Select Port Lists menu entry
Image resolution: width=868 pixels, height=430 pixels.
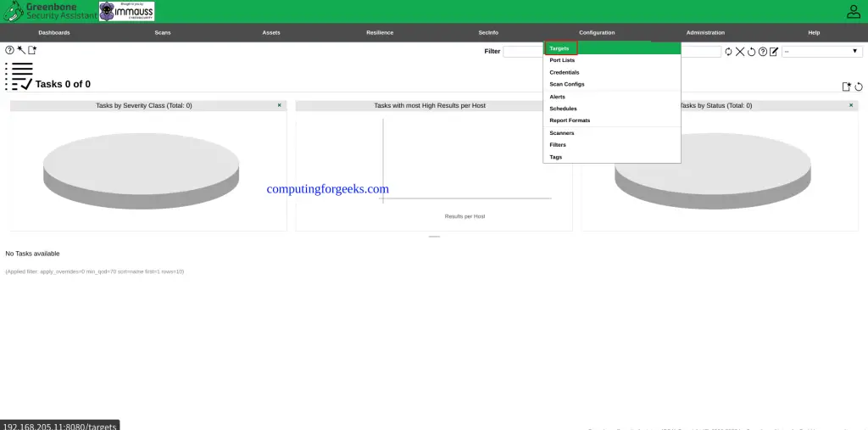tap(612, 60)
